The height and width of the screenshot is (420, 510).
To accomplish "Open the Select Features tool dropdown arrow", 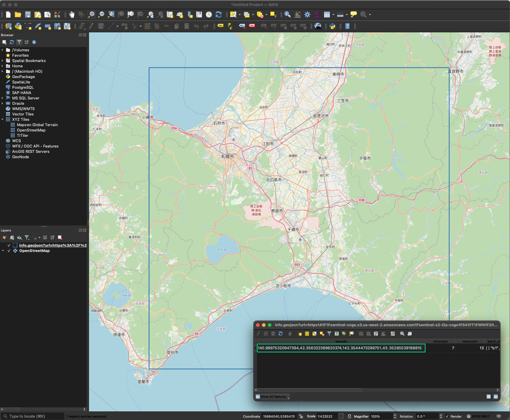I will coord(240,15).
